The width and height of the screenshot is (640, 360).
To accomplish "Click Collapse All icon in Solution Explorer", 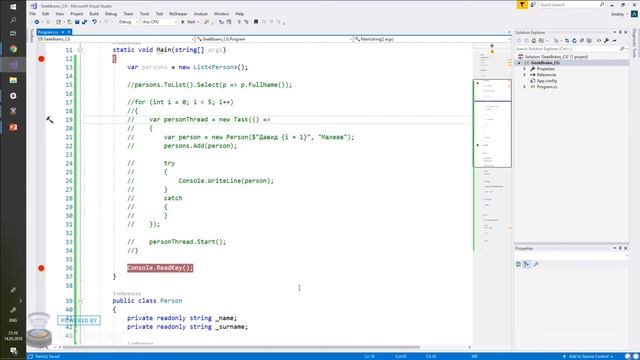I will tap(582, 40).
